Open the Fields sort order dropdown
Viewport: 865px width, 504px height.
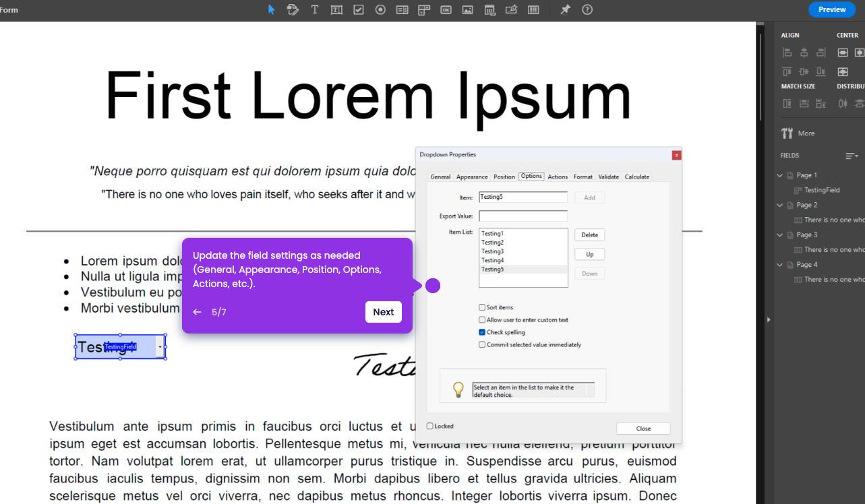tap(852, 156)
